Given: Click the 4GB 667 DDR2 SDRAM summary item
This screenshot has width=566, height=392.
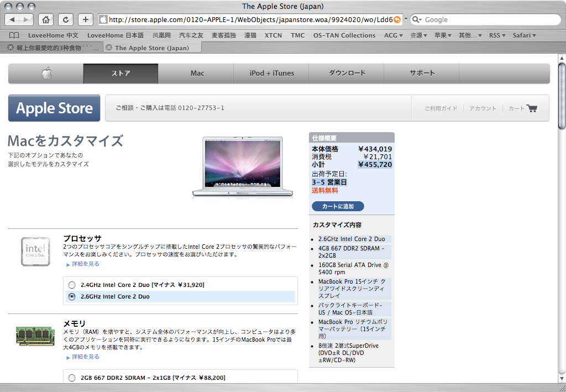Looking at the screenshot, I should point(352,252).
